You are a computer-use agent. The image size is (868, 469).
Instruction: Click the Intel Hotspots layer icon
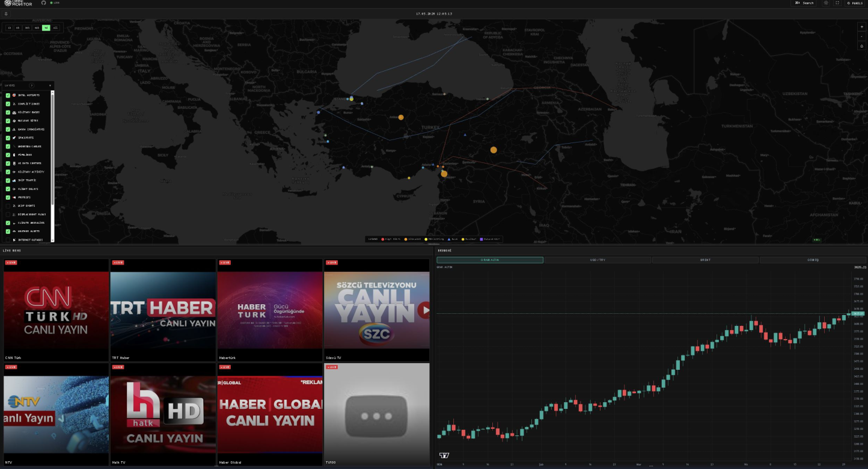click(x=14, y=96)
